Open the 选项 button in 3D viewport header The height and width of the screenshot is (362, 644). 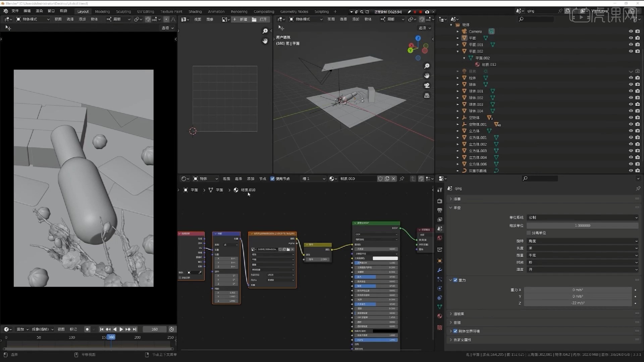(425, 28)
